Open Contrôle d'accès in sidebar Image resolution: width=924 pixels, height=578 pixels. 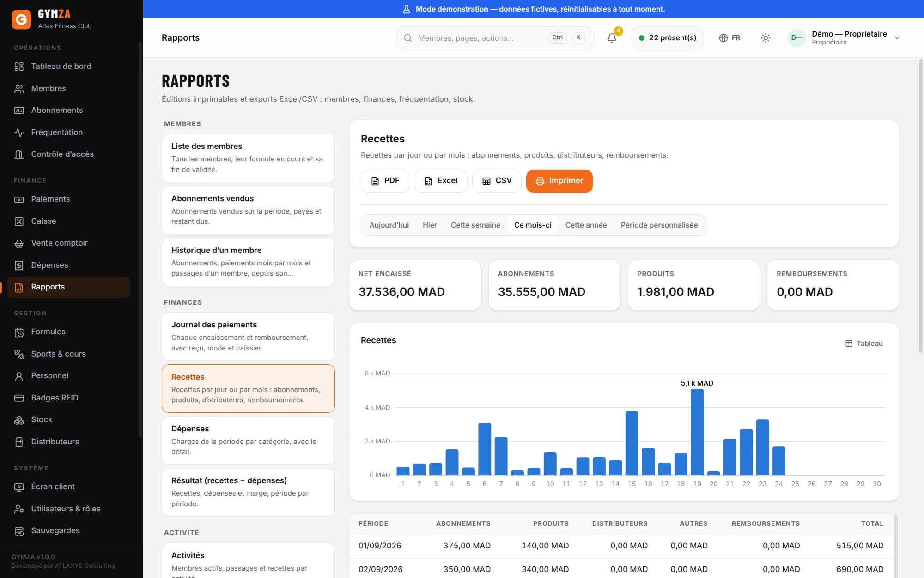click(68, 154)
